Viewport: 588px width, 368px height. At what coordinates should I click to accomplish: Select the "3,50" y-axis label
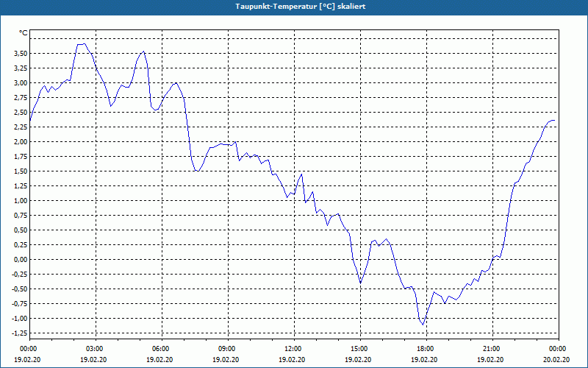tap(21, 53)
